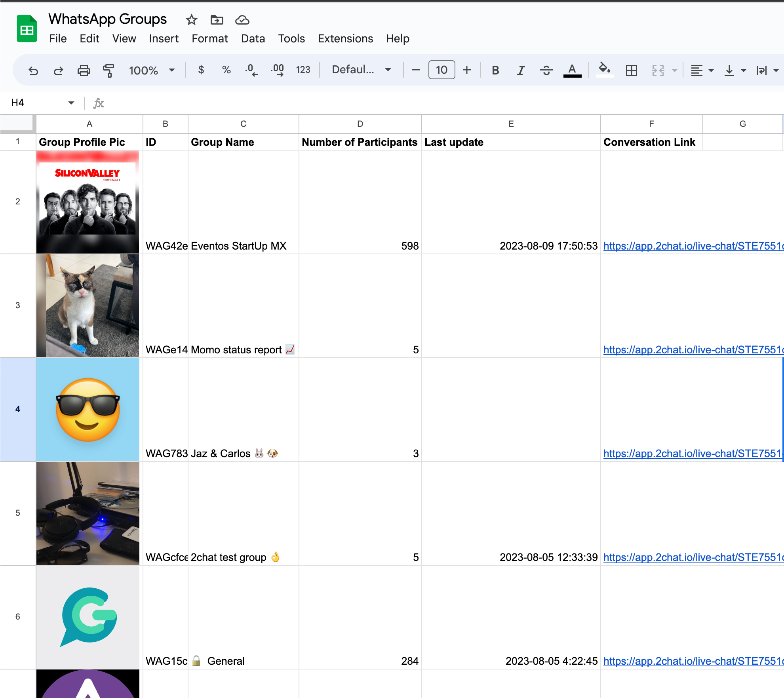Open Momo status report conversation link

(693, 350)
